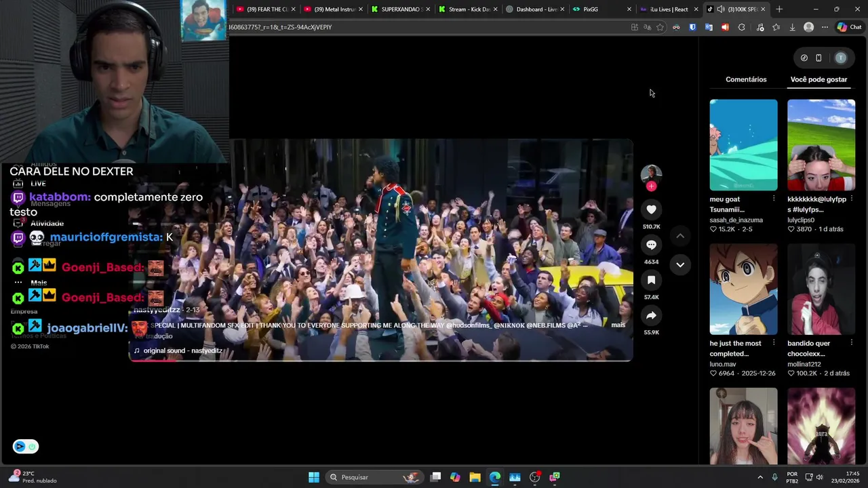Switch to 'Stream - Kick Das' tab
Image resolution: width=868 pixels, height=488 pixels.
coord(467,9)
